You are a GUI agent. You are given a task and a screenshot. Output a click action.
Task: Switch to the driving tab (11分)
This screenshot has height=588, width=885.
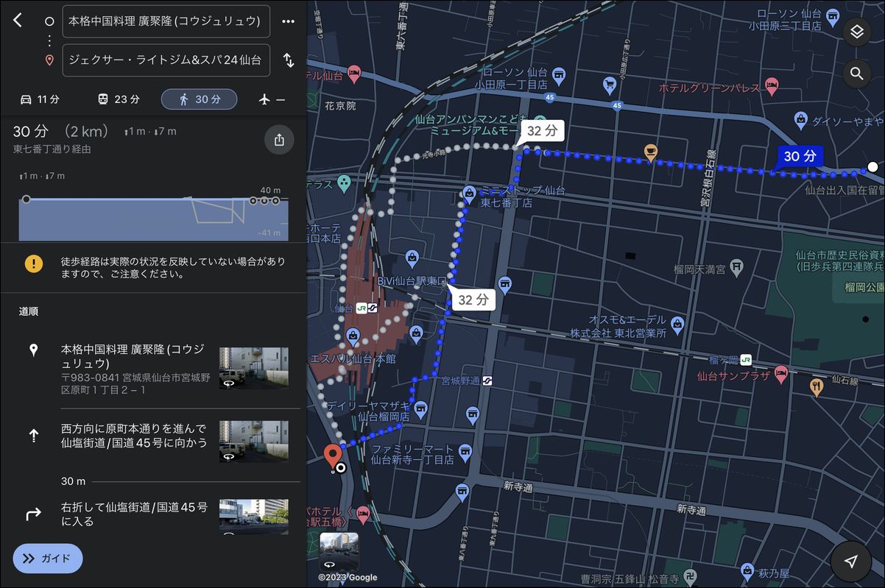pyautogui.click(x=40, y=99)
